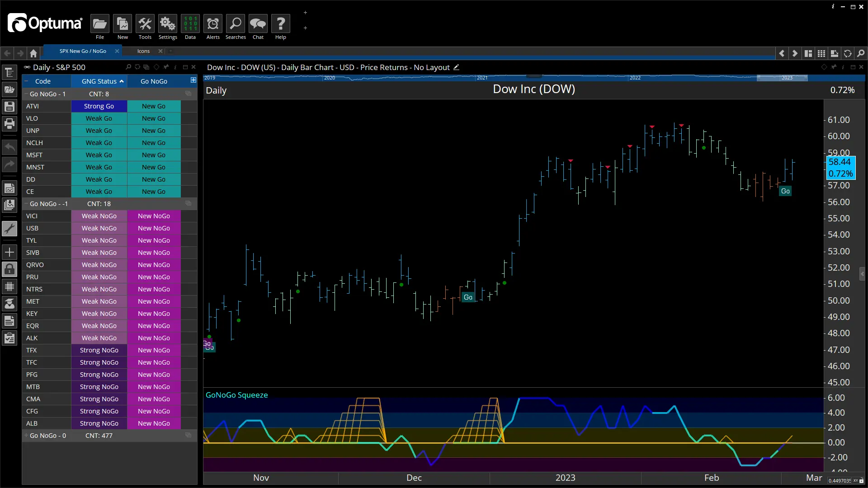Click the Daily timeframe label on chart
Image resolution: width=868 pixels, height=488 pixels.
pyautogui.click(x=216, y=90)
